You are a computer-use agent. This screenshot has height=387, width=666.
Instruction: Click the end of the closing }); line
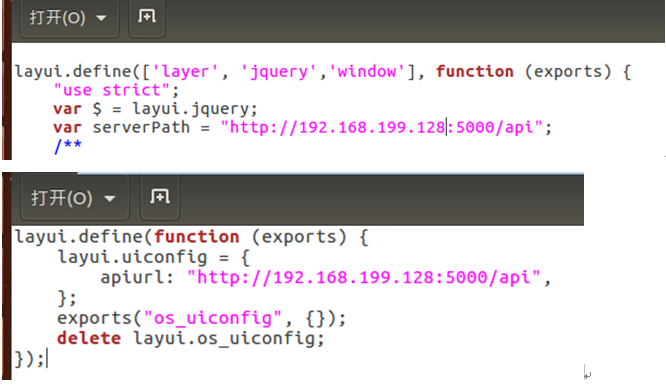(45, 359)
